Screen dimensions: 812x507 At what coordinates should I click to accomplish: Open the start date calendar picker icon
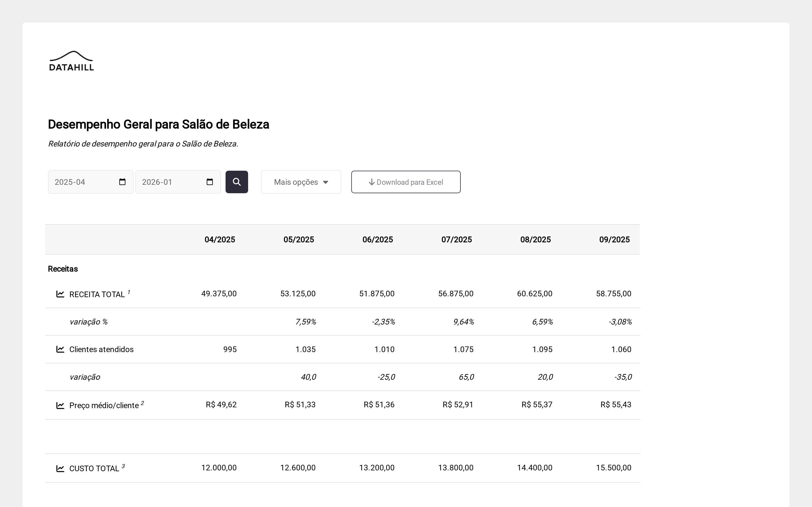click(122, 182)
